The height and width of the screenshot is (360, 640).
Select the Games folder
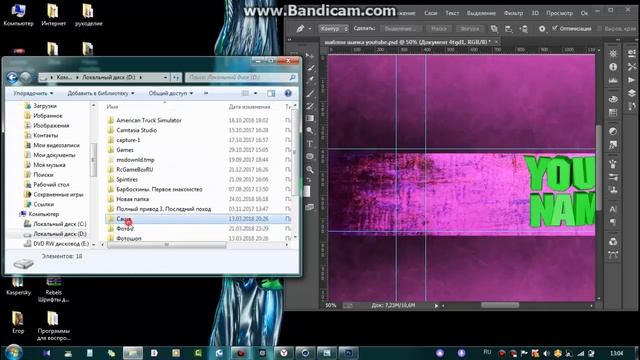tap(125, 150)
